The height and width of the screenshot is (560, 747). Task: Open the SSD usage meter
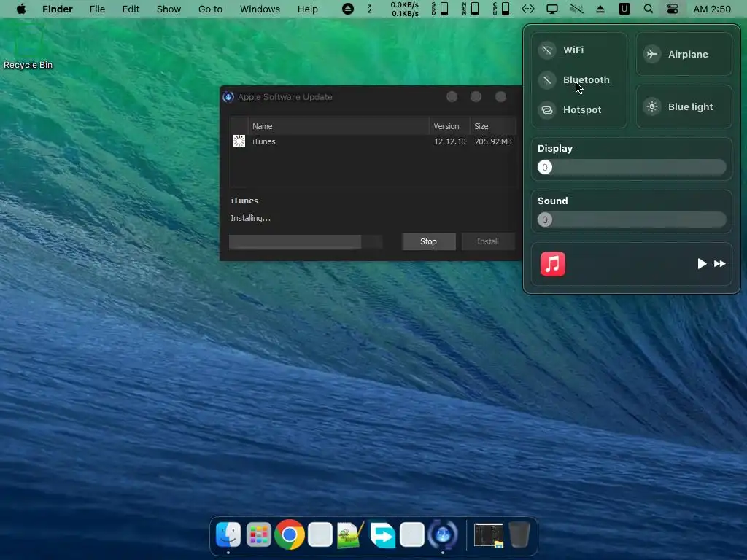click(x=440, y=9)
